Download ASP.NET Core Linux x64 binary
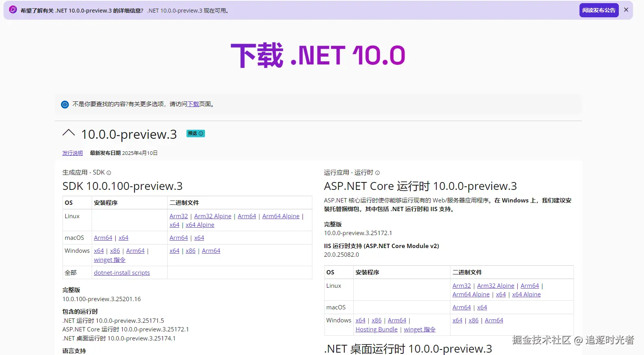Image resolution: width=644 pixels, height=355 pixels. pos(501,294)
